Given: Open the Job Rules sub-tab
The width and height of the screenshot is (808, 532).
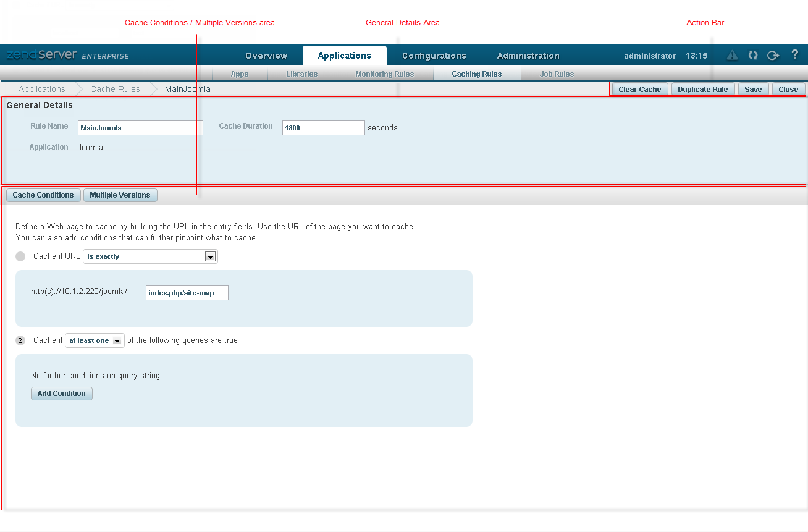Looking at the screenshot, I should coord(557,74).
